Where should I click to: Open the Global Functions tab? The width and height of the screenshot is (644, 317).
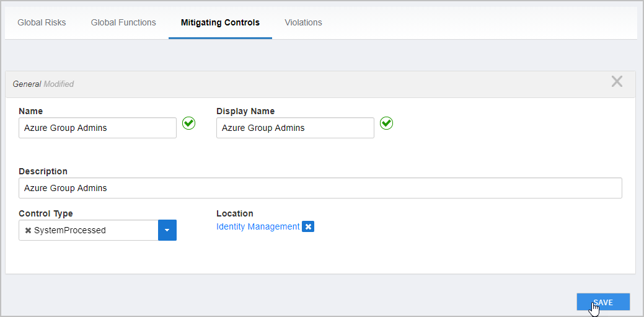[x=123, y=22]
